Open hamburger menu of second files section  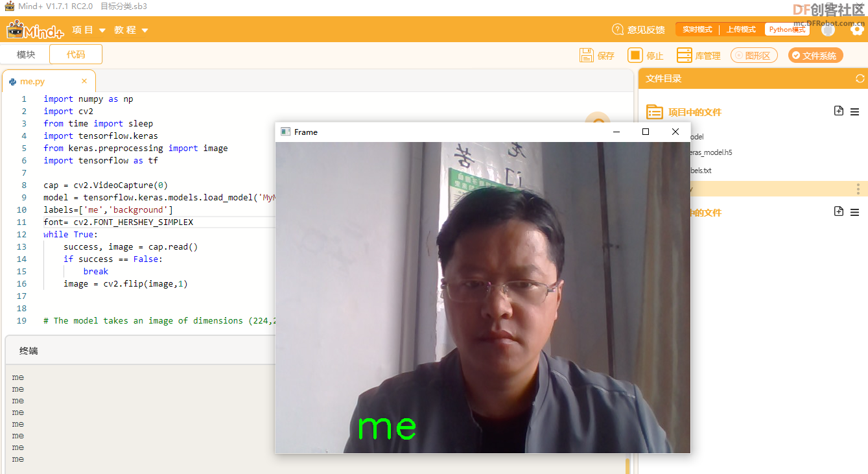click(854, 212)
